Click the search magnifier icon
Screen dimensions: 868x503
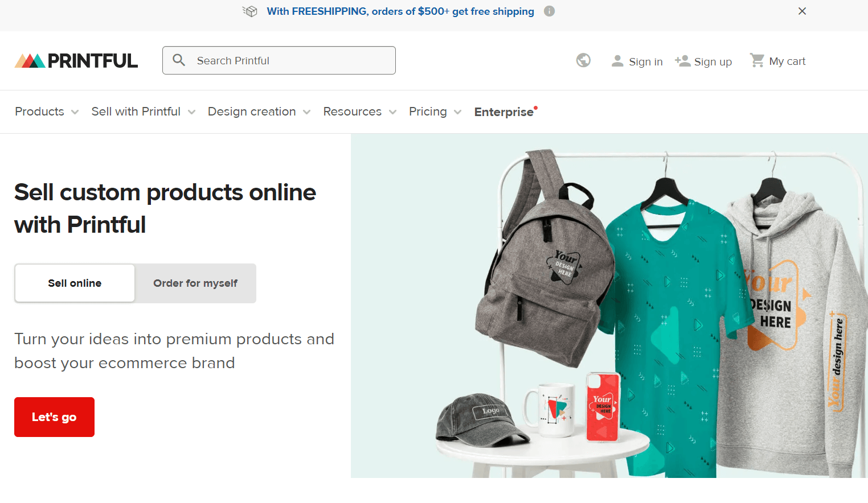coord(179,60)
